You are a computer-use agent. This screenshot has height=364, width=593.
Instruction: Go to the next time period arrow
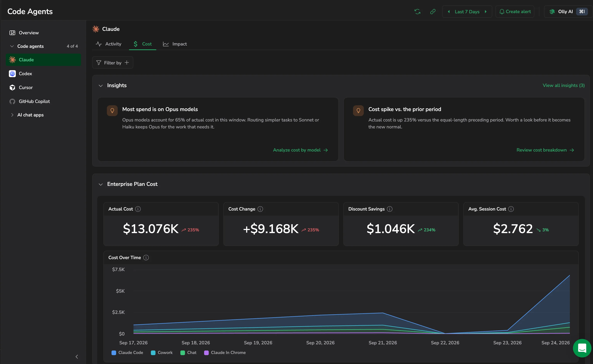pos(486,12)
